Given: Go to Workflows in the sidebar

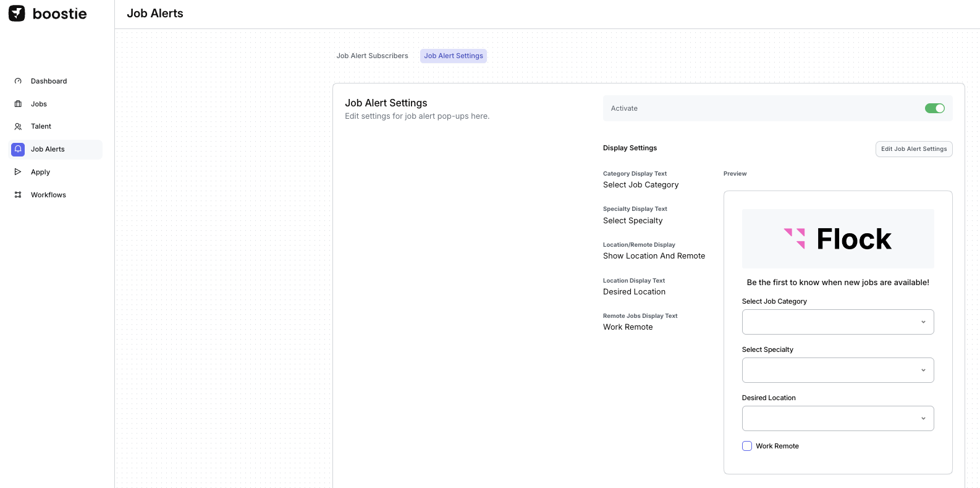Looking at the screenshot, I should (48, 195).
